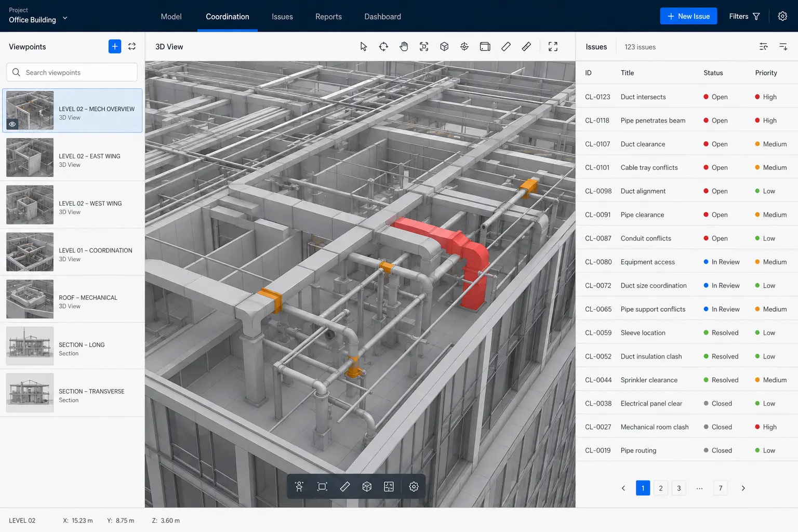Click the Search viewpoints field
798x532 pixels.
click(x=72, y=72)
